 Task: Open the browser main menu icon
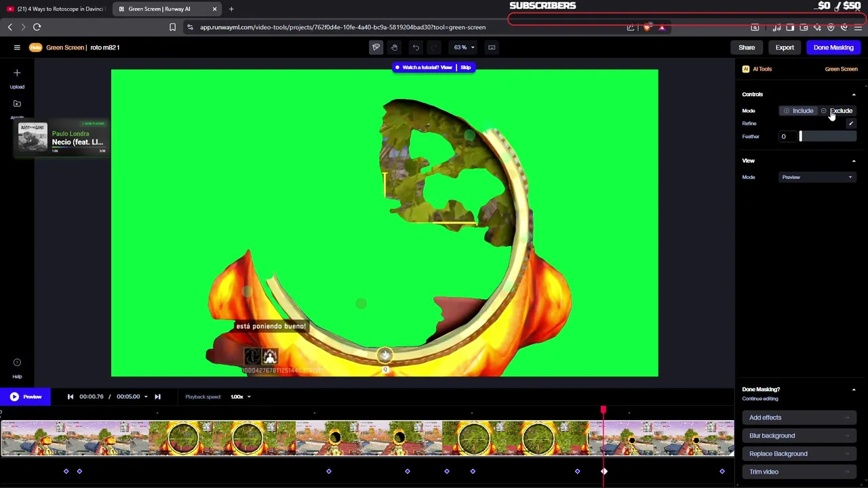(858, 27)
